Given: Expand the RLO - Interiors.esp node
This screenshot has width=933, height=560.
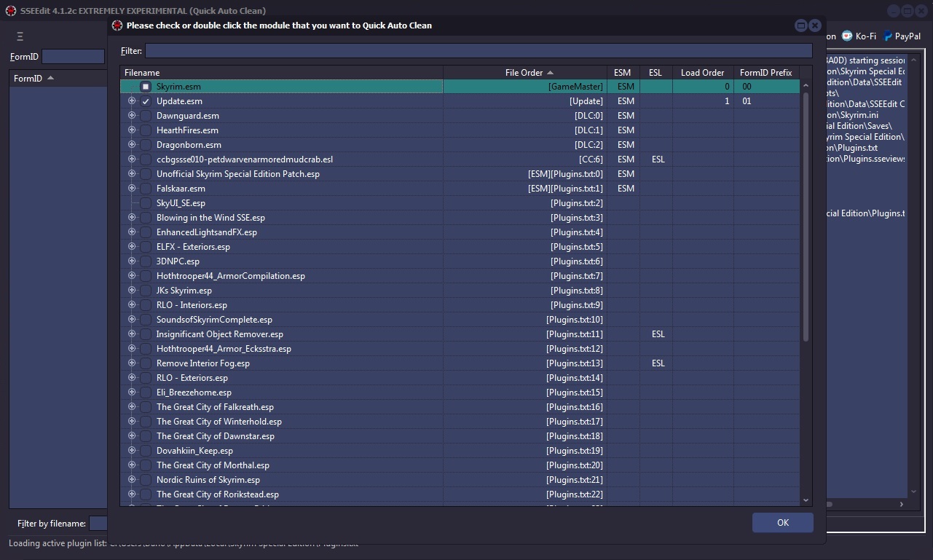Looking at the screenshot, I should (x=132, y=305).
